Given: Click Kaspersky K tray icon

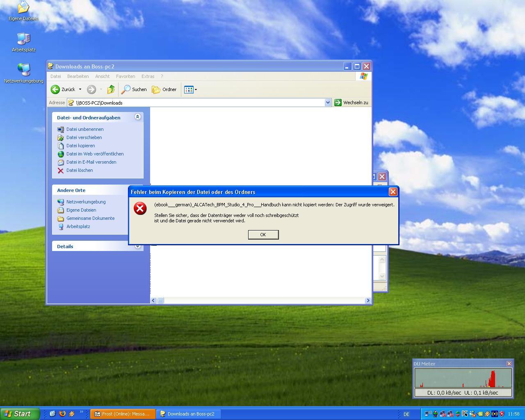Looking at the screenshot, I should coord(465,414).
